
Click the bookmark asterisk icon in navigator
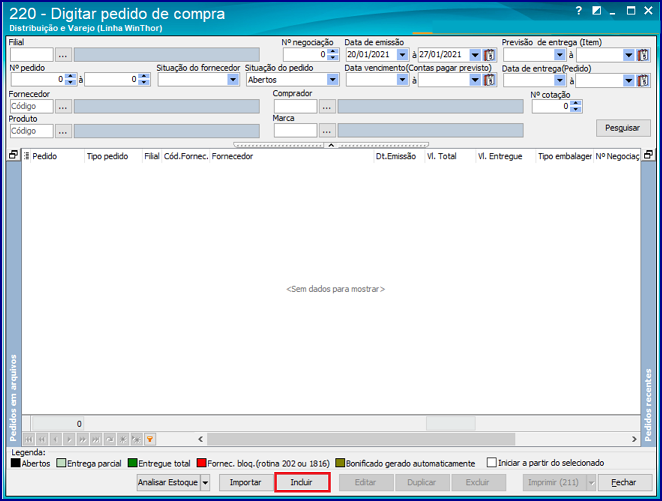[123, 439]
